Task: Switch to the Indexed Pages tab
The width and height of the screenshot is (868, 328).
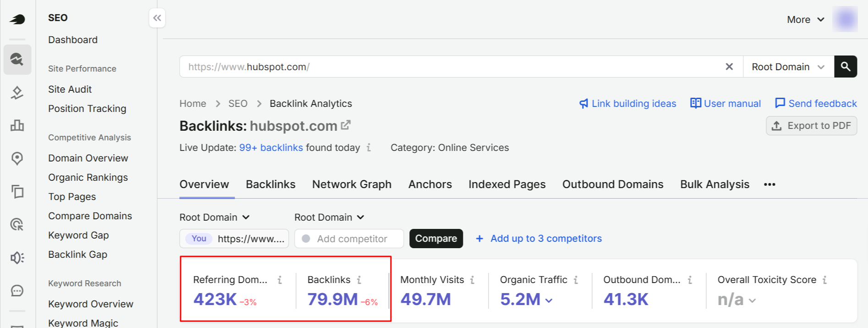Action: tap(507, 184)
